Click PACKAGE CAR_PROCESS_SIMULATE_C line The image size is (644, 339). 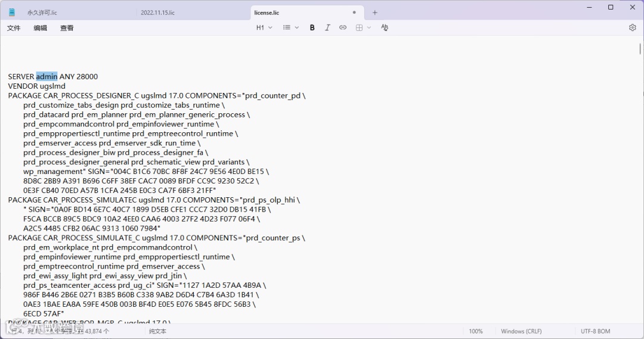coord(156,238)
